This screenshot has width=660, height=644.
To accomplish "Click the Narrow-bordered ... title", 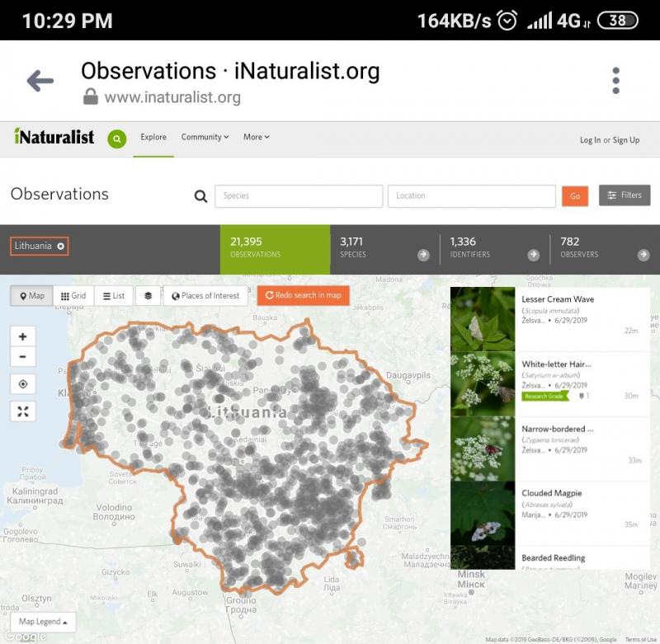I will (x=558, y=429).
